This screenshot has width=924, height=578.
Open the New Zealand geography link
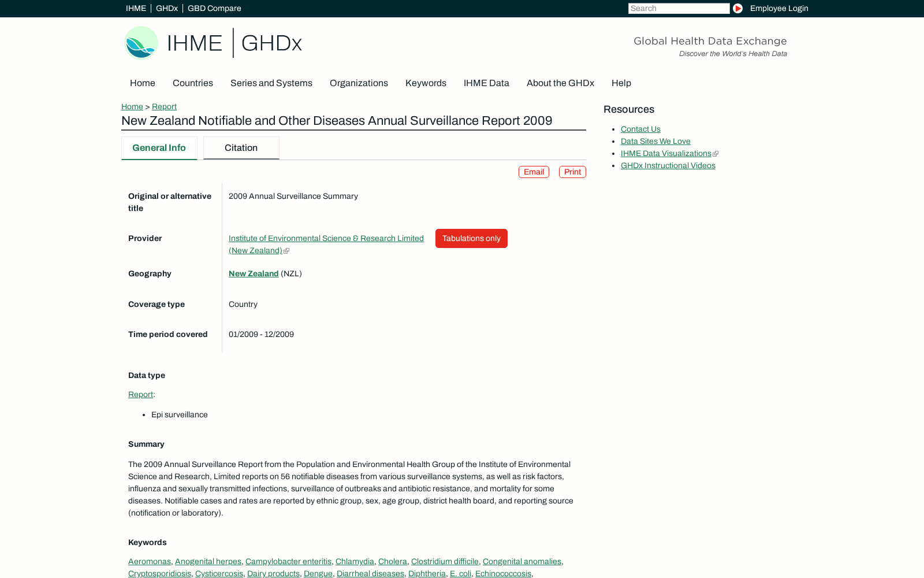pyautogui.click(x=254, y=274)
